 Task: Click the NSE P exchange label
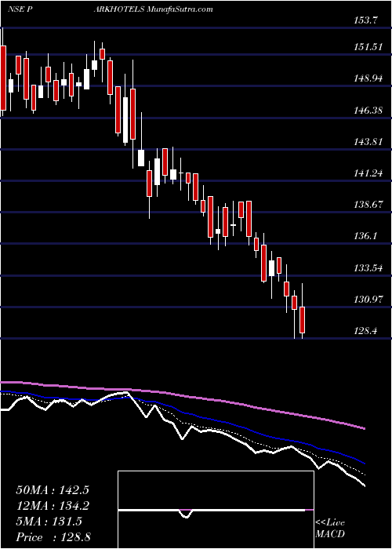[x=20, y=9]
